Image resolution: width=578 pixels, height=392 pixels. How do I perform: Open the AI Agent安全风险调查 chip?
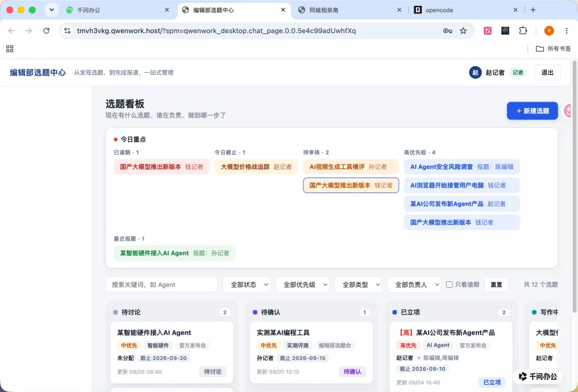tap(462, 166)
